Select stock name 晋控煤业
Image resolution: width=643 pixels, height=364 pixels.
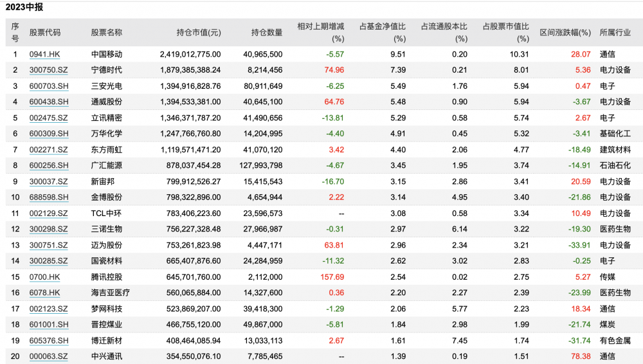point(107,325)
